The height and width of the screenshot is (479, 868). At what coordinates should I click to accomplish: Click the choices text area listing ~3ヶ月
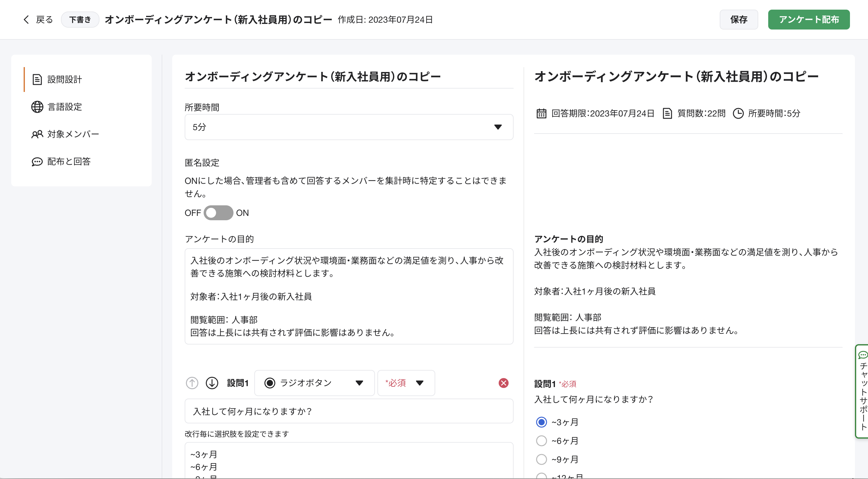click(x=349, y=460)
